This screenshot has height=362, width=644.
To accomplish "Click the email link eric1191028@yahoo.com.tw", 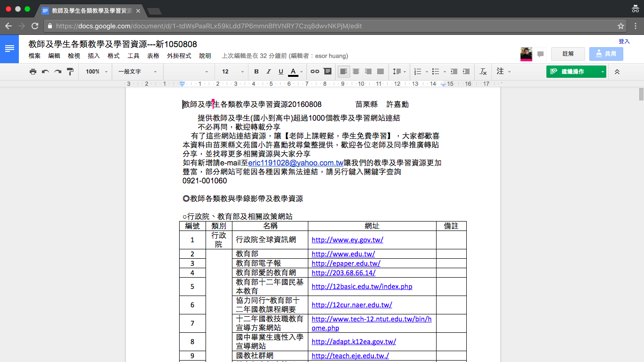I will [296, 163].
